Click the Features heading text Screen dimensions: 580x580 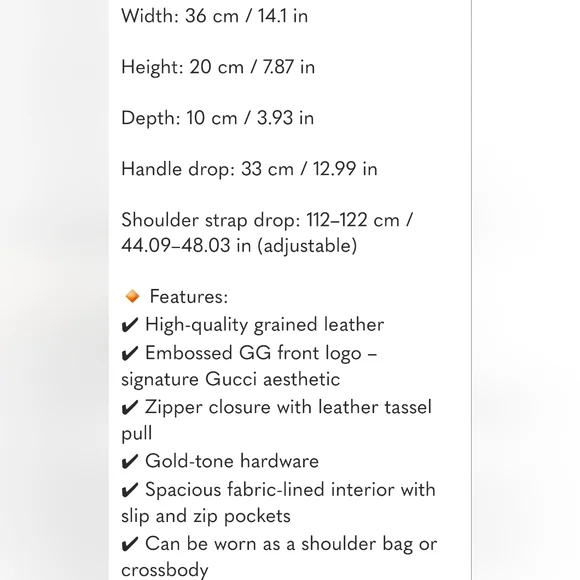189,297
